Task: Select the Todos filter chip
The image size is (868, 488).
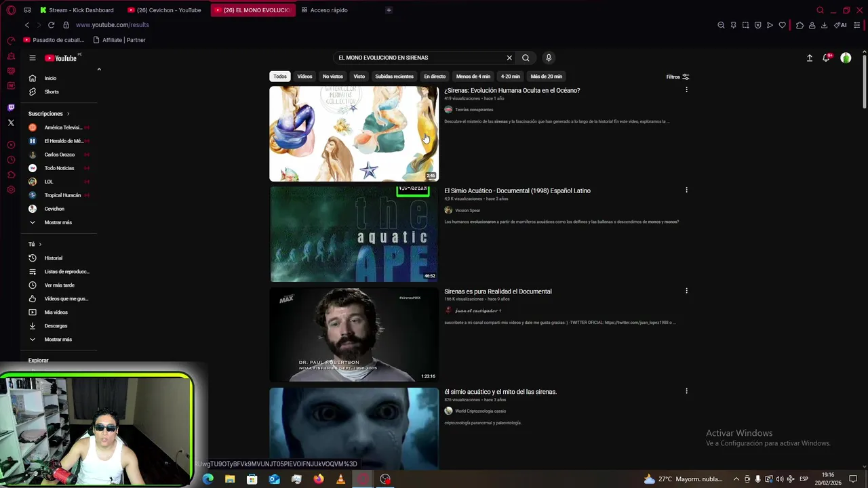Action: coord(280,77)
